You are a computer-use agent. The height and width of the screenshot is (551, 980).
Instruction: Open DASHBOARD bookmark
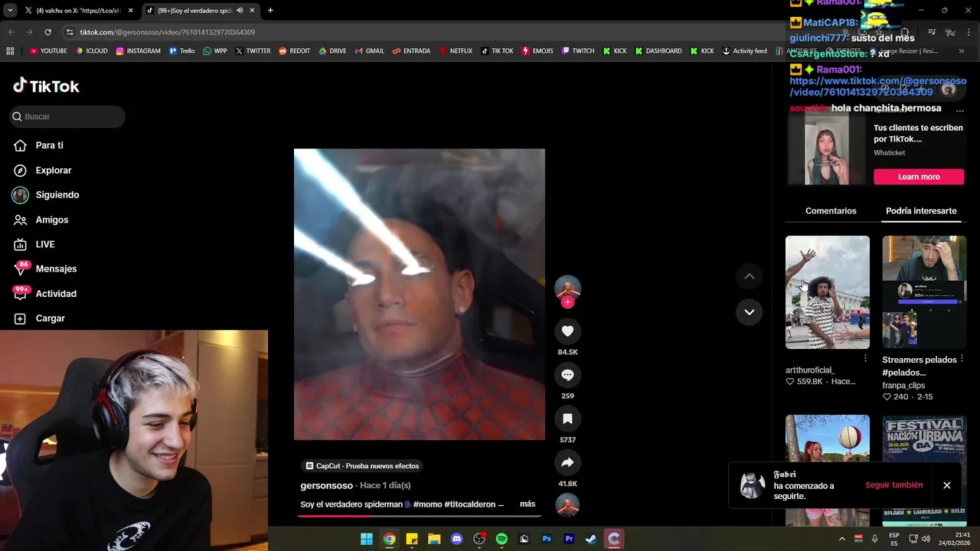[x=658, y=51]
